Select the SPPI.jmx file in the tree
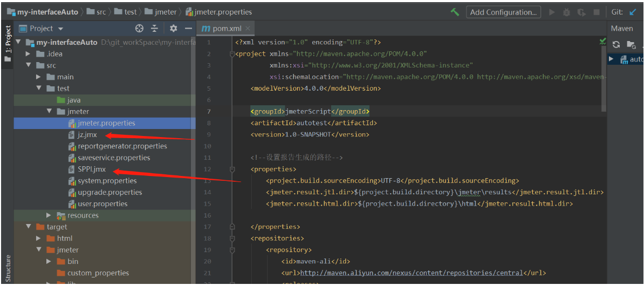The height and width of the screenshot is (285, 644). [92, 169]
